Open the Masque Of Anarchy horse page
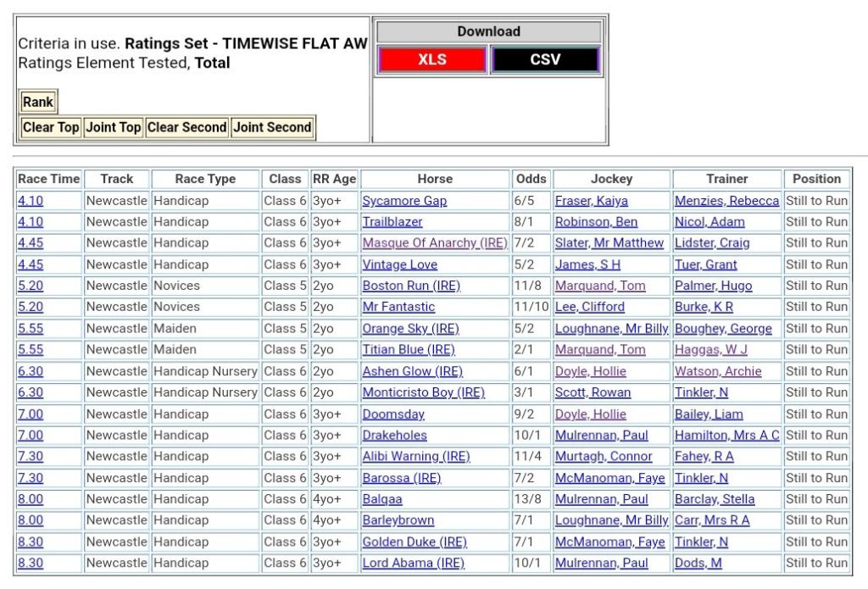This screenshot has height=589, width=868. click(434, 243)
